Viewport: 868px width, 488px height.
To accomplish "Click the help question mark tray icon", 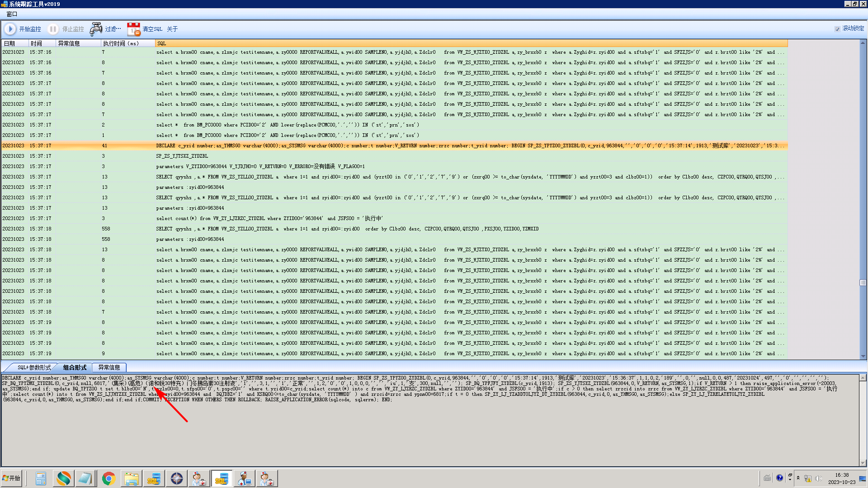I will (779, 478).
